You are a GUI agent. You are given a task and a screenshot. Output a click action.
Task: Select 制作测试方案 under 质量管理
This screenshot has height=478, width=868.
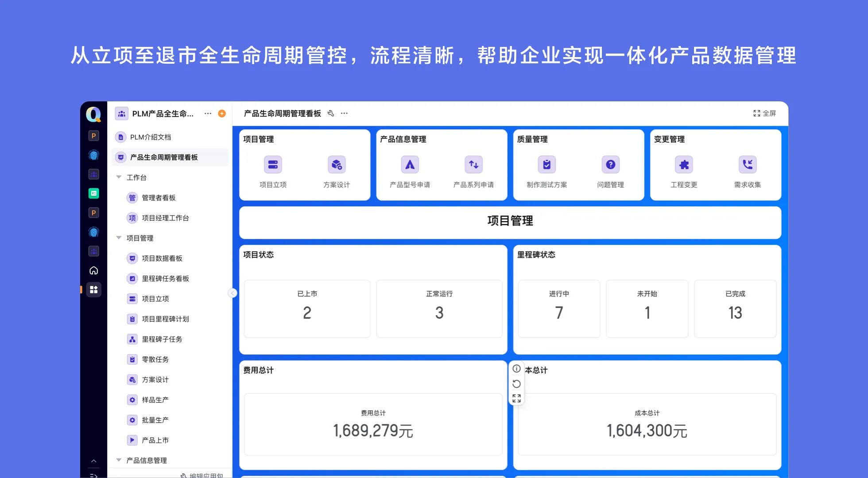[x=547, y=164]
